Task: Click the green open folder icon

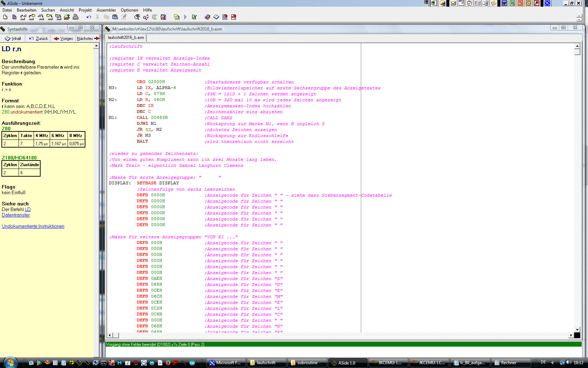Action: click(67, 17)
